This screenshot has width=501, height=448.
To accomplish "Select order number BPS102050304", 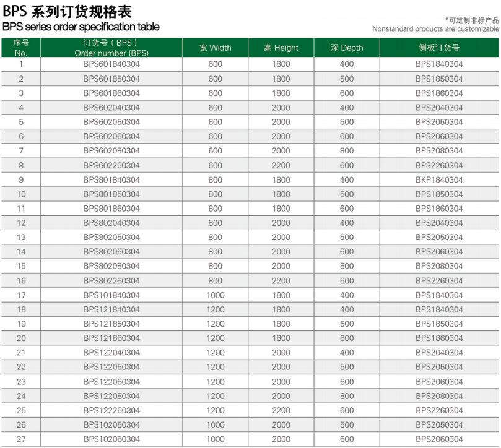I will [111, 424].
